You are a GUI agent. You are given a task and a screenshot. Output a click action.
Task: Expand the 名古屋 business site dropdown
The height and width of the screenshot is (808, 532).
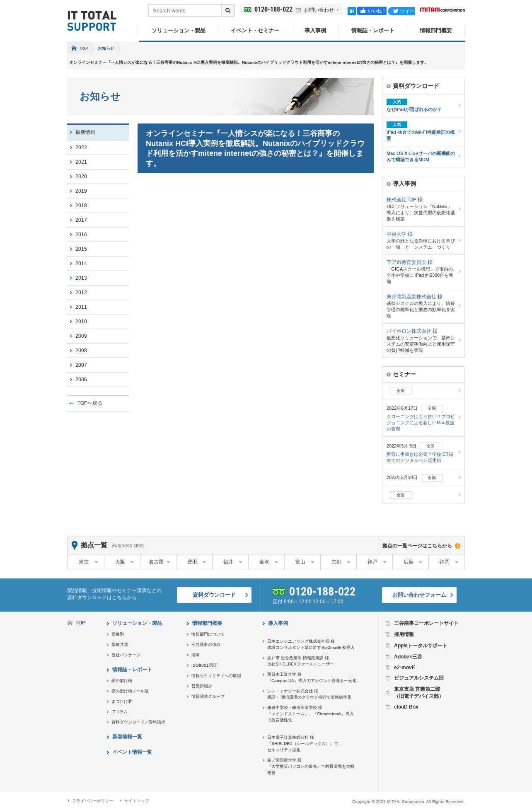[158, 562]
